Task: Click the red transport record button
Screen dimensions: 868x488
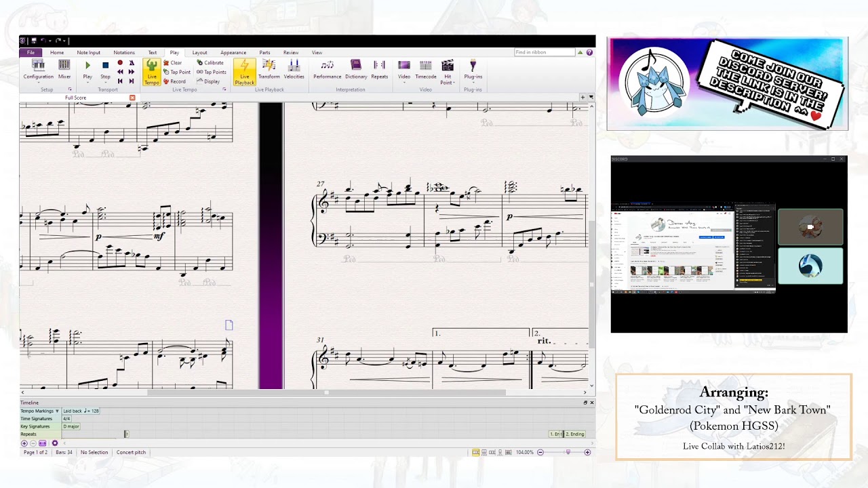Action: click(x=120, y=62)
